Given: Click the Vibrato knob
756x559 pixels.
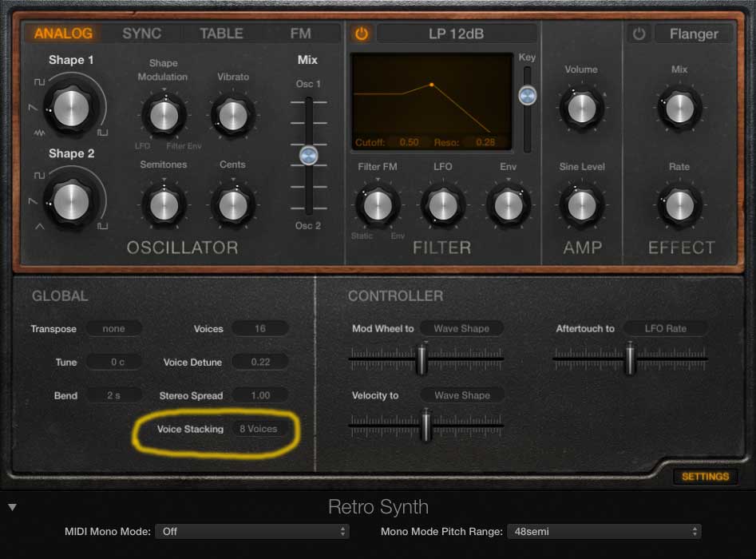Looking at the screenshot, I should 232,116.
